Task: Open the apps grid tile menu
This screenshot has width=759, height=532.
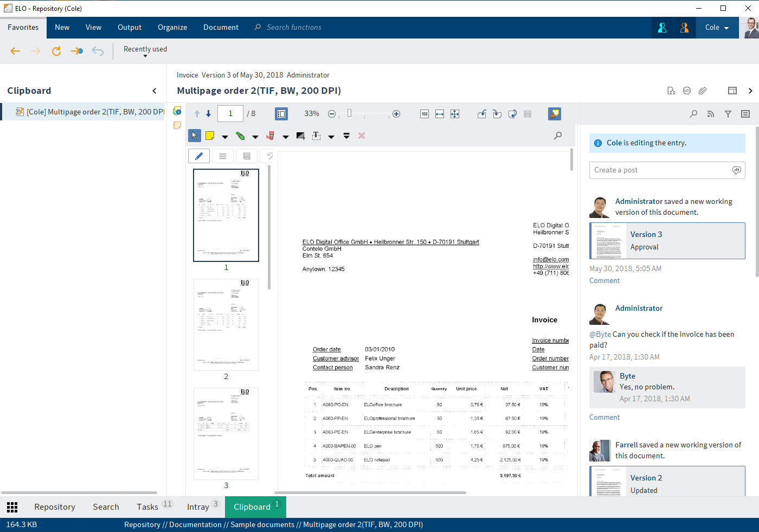Action: (x=12, y=507)
